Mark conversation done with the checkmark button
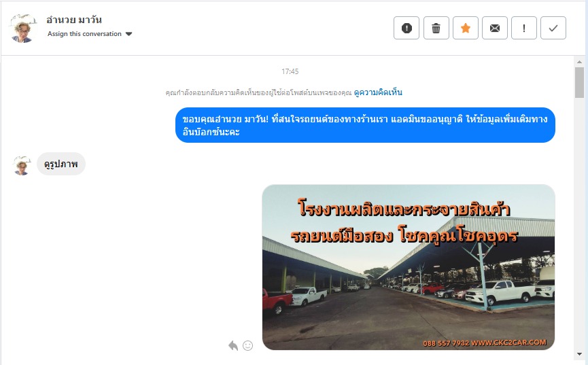588x365 pixels. click(x=553, y=28)
